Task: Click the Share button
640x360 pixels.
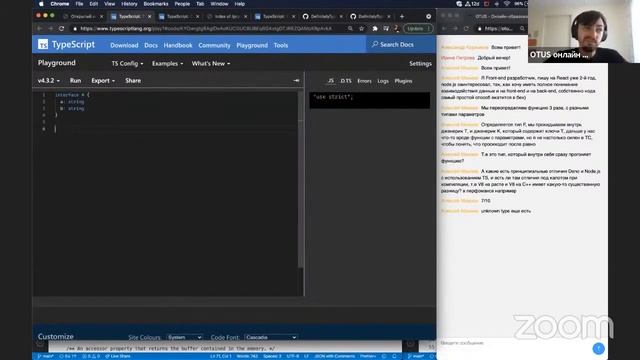Action: (x=133, y=81)
